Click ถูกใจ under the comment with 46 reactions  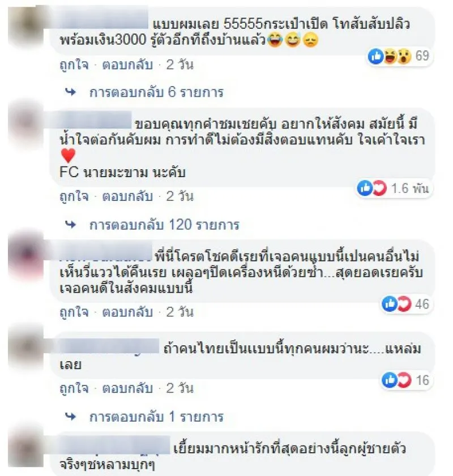coord(74,312)
